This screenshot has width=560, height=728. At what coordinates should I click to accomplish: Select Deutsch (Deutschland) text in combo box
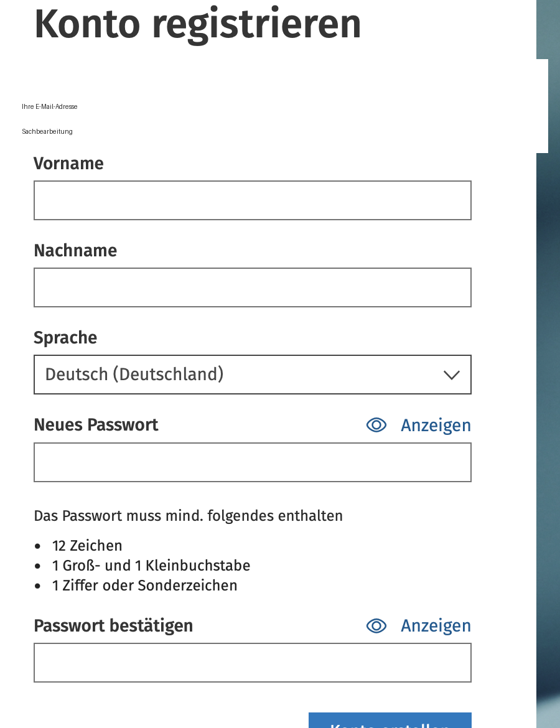coord(134,374)
